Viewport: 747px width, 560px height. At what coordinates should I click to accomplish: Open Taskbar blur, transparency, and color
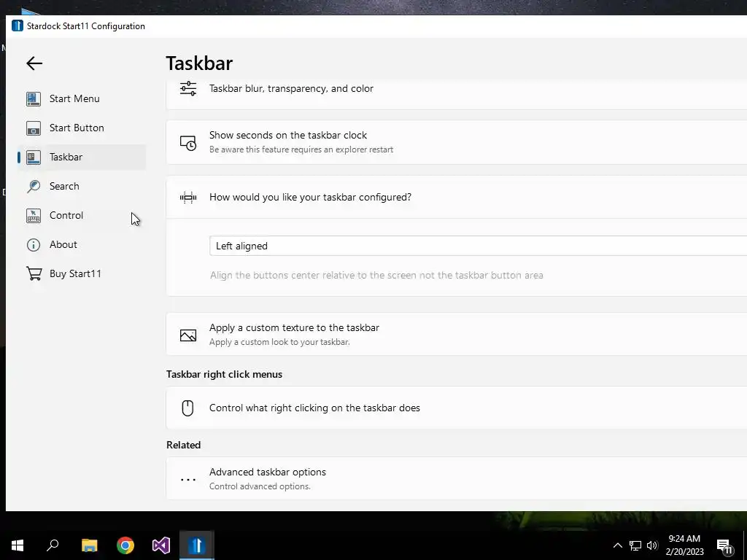pyautogui.click(x=457, y=94)
